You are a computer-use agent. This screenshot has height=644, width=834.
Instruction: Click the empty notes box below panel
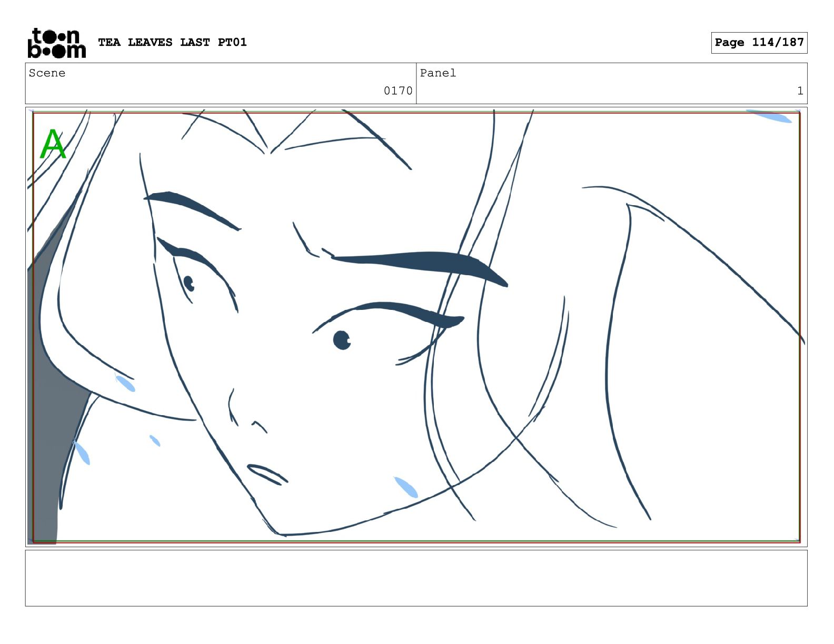(416, 578)
